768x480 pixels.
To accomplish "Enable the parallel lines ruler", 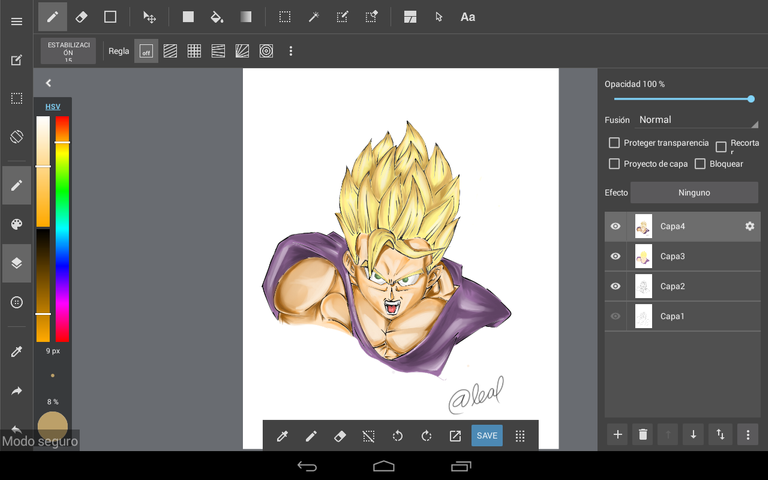I will pos(170,51).
